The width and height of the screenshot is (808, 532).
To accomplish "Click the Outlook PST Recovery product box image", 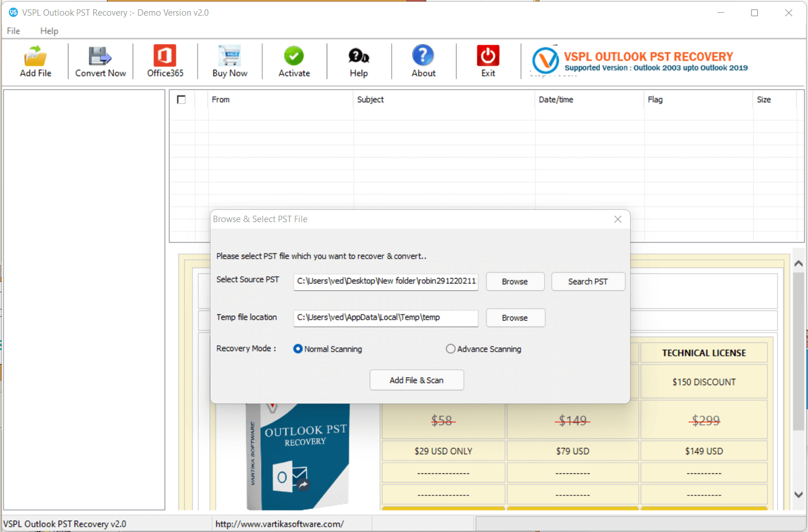I will 298,456.
